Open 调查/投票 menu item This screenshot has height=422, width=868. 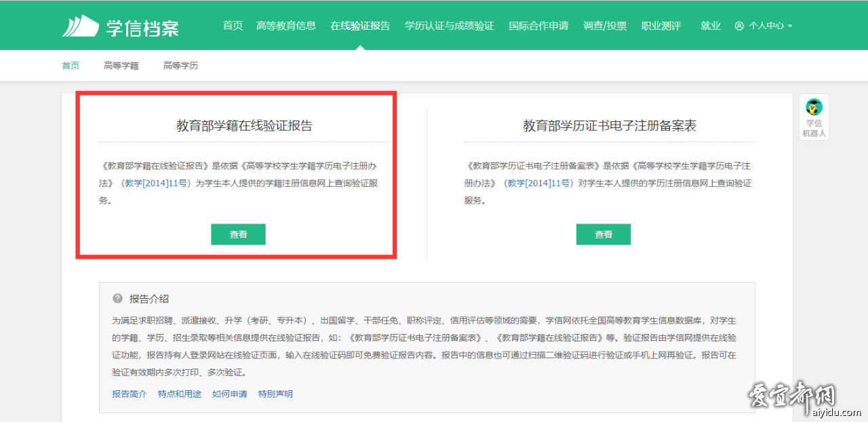pos(605,26)
